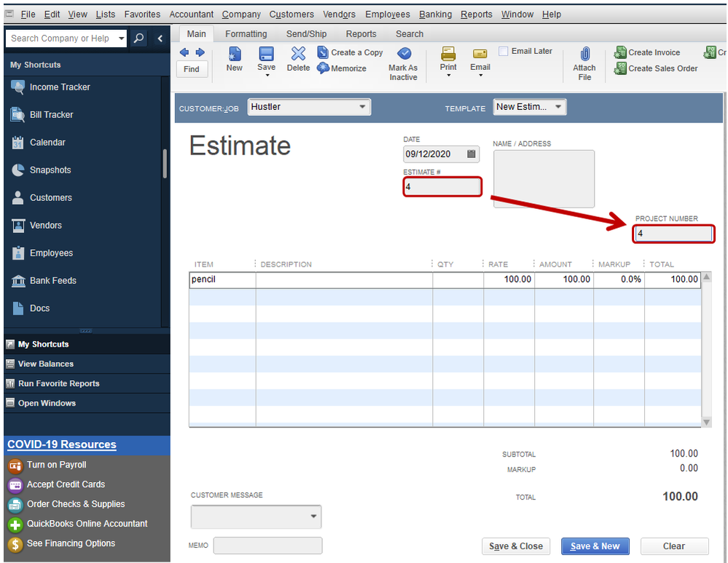
Task: Click the Memo input field
Action: click(268, 546)
